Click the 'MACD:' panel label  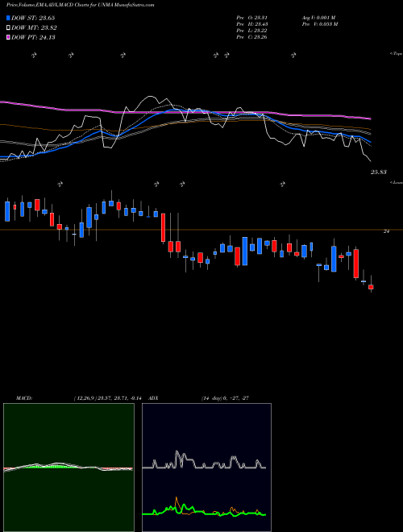coord(24,397)
